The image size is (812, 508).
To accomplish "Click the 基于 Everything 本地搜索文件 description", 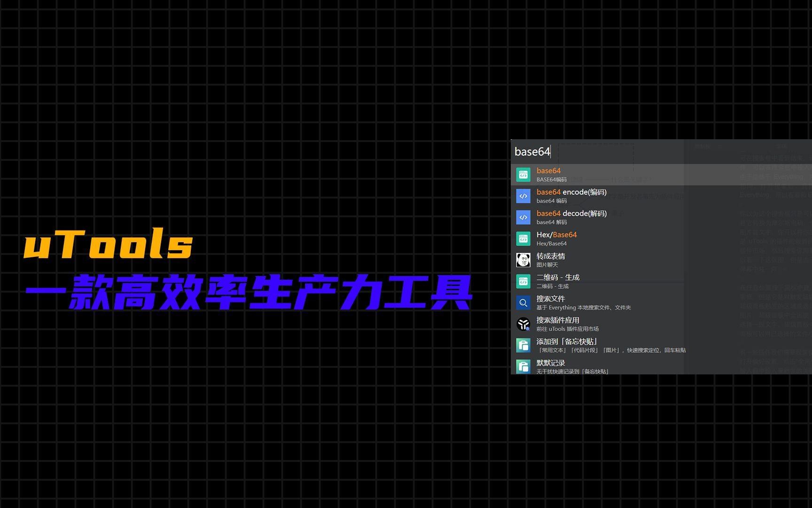I will tap(584, 308).
